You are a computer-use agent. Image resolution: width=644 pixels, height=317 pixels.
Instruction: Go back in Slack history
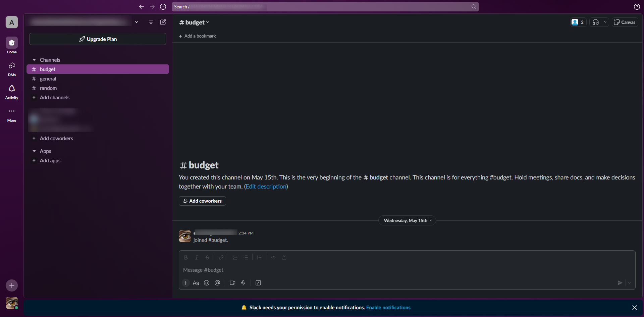pyautogui.click(x=142, y=7)
